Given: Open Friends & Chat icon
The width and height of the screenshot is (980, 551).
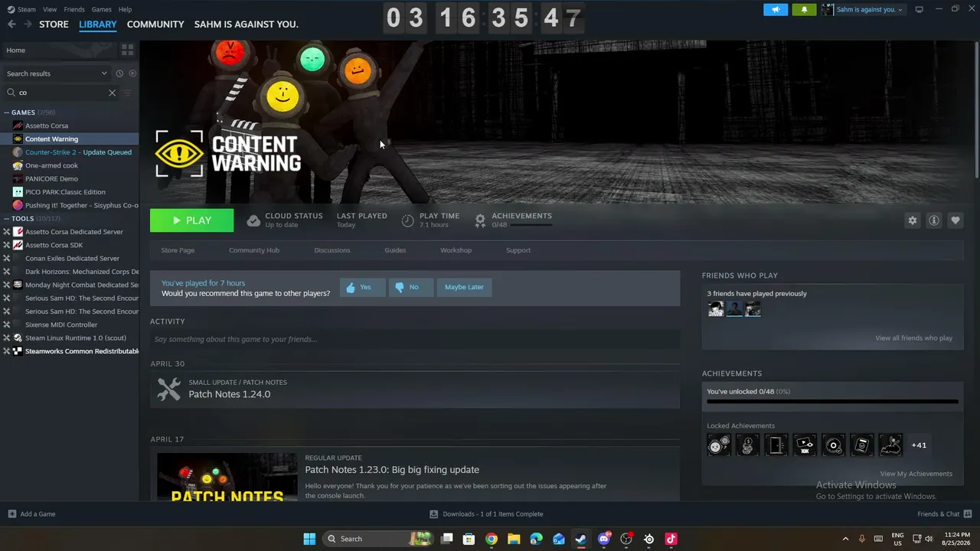Looking at the screenshot, I should pos(968,514).
